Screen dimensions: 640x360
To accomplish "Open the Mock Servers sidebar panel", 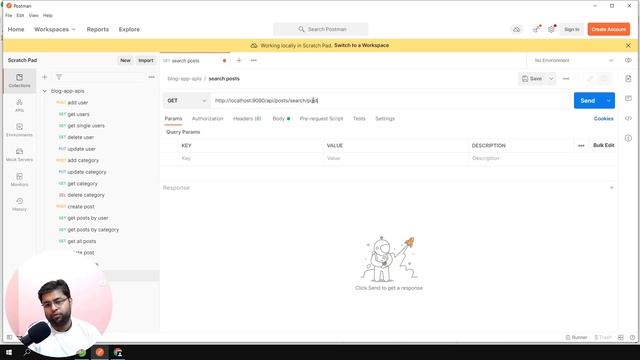I will [19, 155].
